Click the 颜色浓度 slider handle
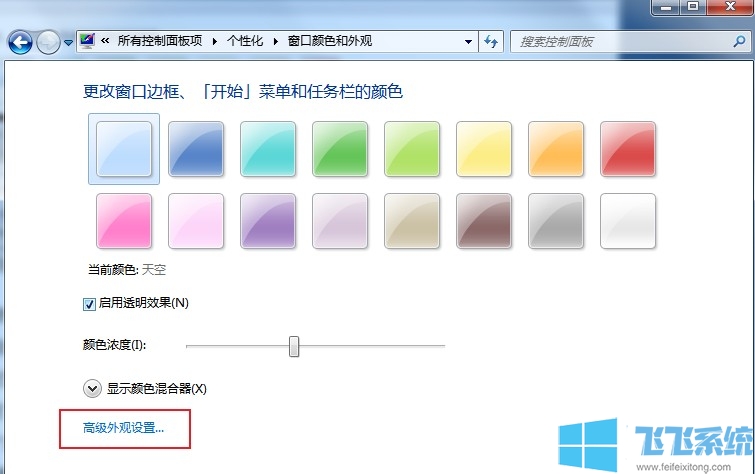755x474 pixels. click(294, 346)
